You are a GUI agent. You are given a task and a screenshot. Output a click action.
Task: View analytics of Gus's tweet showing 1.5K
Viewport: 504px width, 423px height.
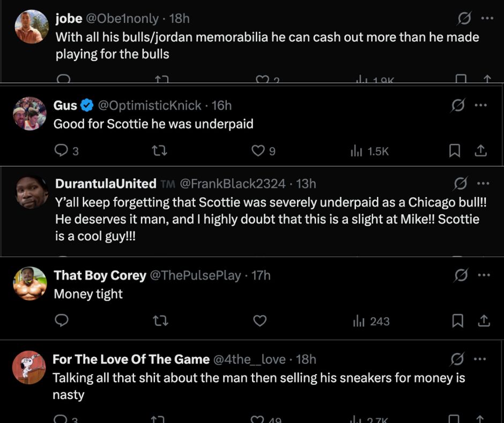[x=369, y=151]
